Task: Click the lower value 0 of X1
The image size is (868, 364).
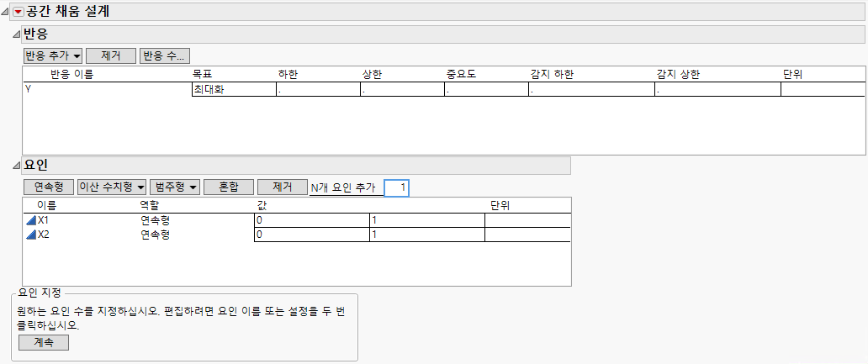Action: (312, 220)
